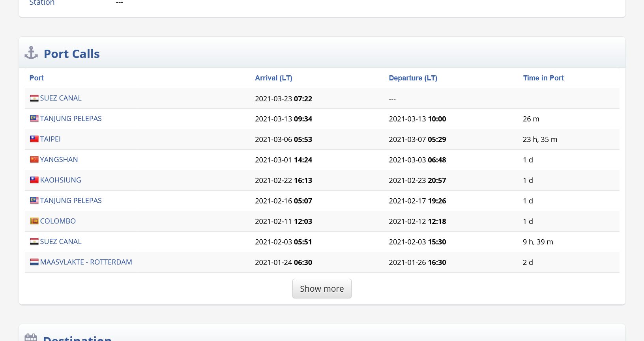
Task: Open SUEZ CANAL port arriving 2021-02-03
Action: tap(61, 242)
